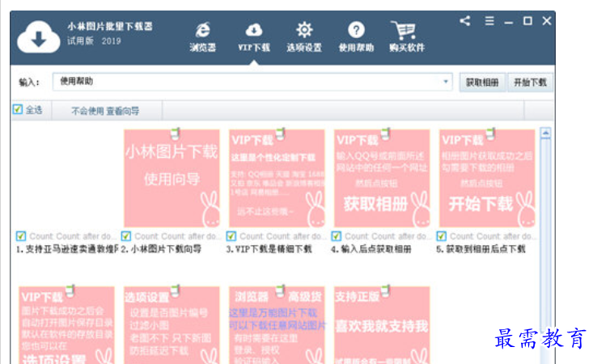Open 不会使用 查看向导 link
The height and width of the screenshot is (364, 593).
pyautogui.click(x=105, y=111)
